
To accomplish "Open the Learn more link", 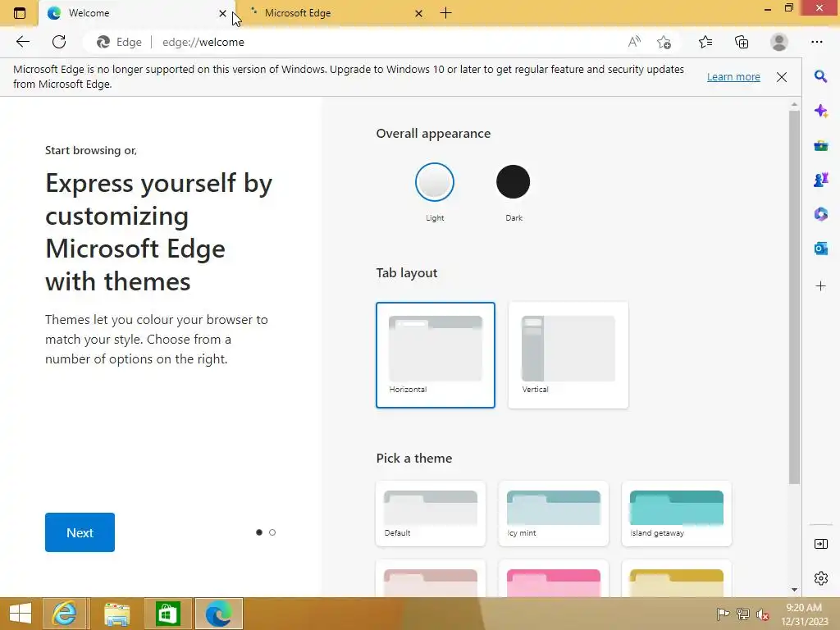I will point(733,76).
